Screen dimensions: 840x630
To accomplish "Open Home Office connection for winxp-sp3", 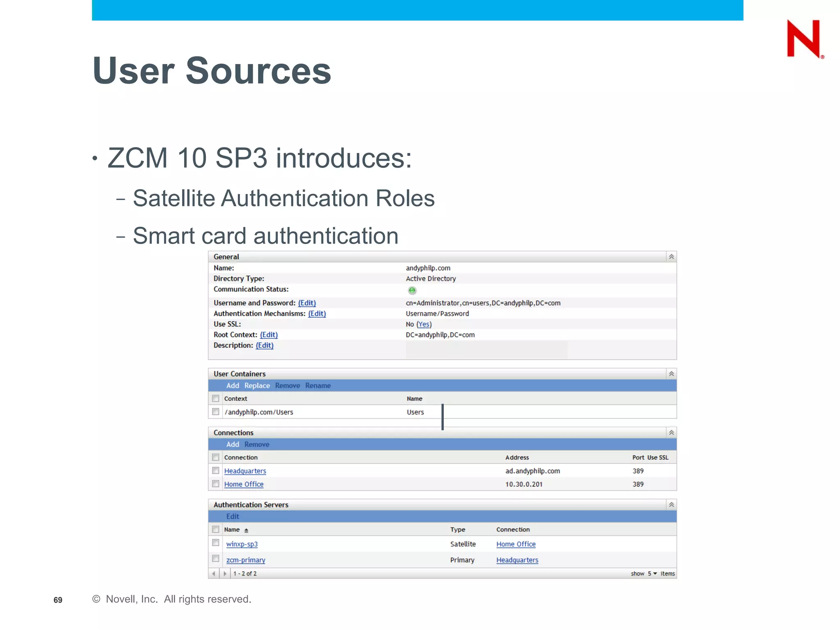I will (516, 544).
